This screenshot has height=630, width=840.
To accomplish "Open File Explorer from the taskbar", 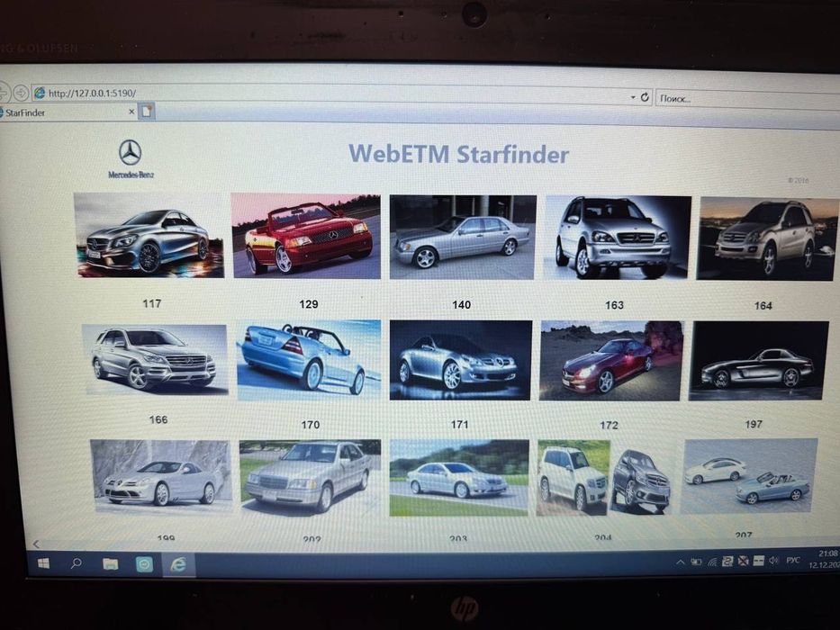I will 111,564.
